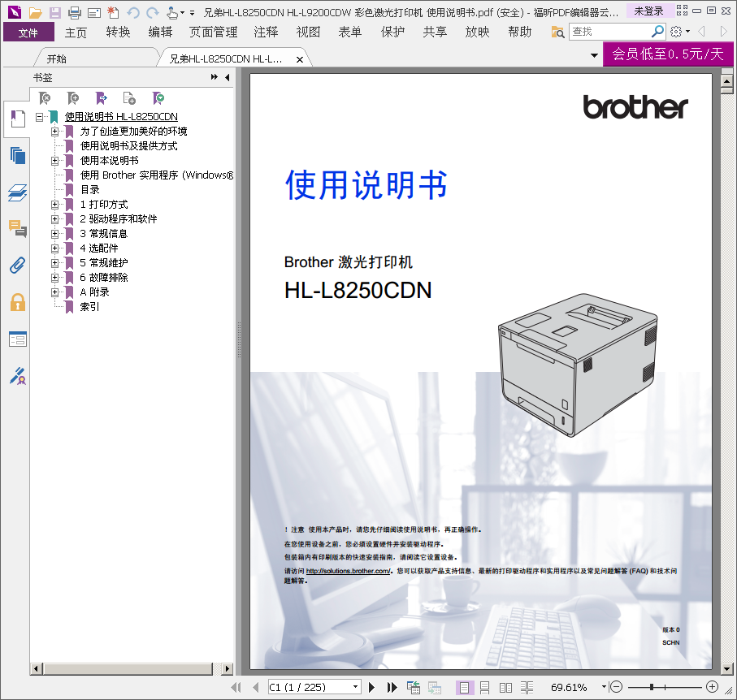
Task: Click in the 查找 search field
Action: pyautogui.click(x=610, y=32)
